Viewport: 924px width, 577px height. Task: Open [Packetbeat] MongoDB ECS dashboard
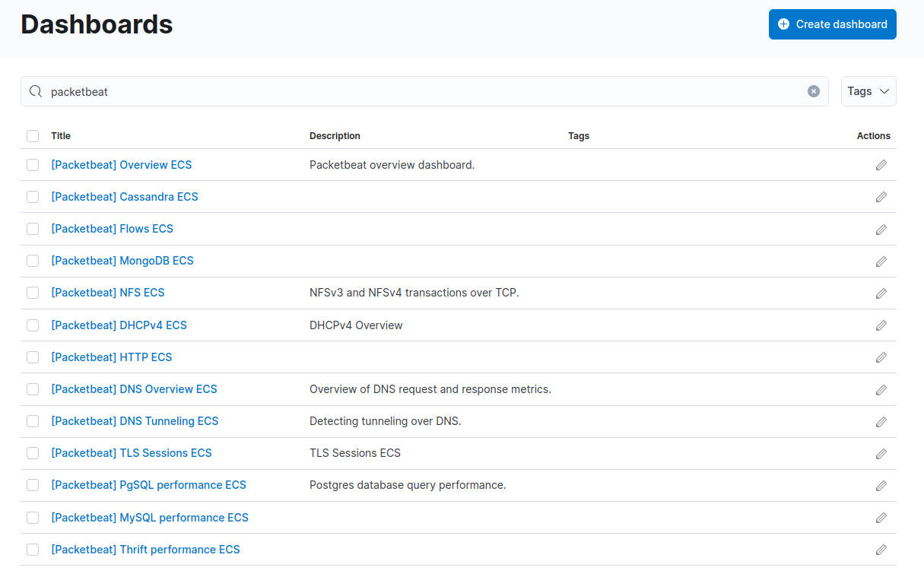[122, 261]
